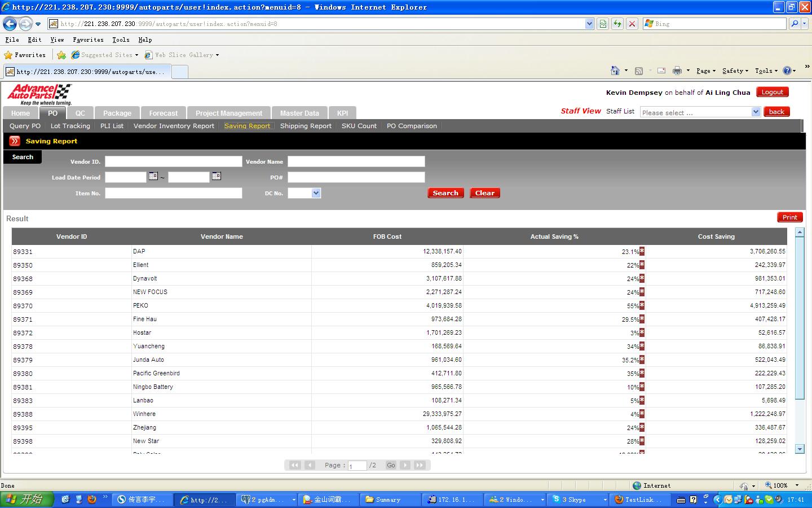Click the browser Refresh icon
Screen dimensions: 812x508
[617, 24]
